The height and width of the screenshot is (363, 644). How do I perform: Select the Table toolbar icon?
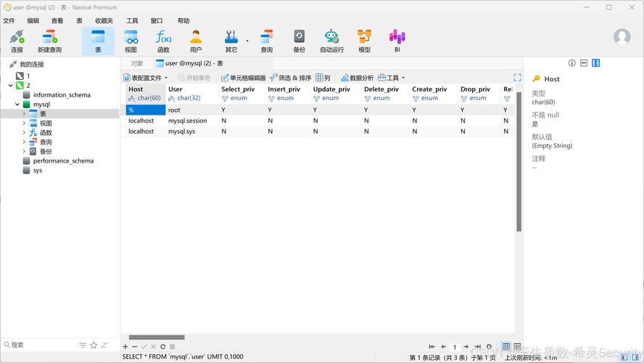(x=98, y=41)
